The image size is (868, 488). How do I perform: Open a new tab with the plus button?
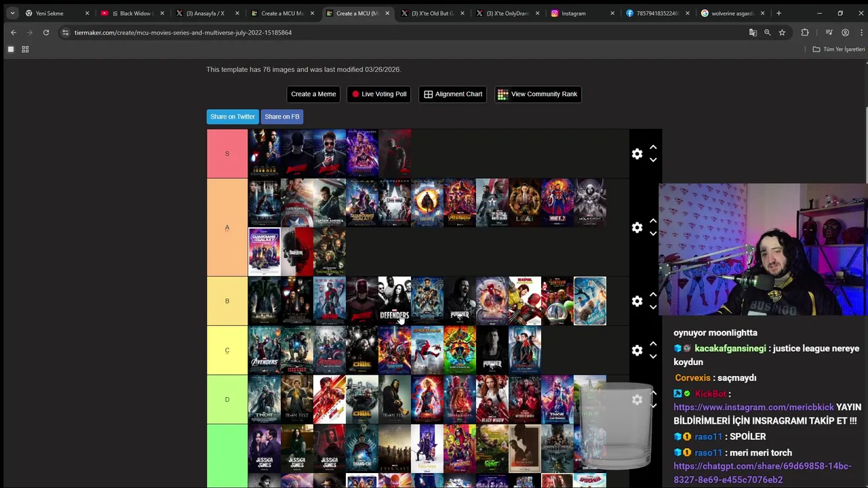pos(778,13)
